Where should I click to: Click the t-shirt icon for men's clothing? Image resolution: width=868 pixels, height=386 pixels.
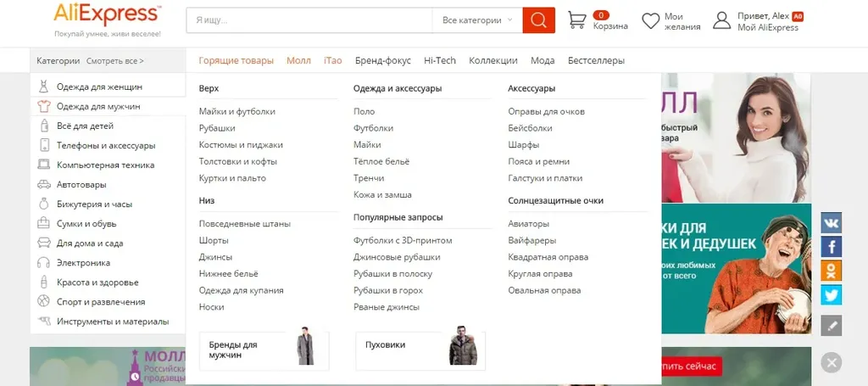[x=44, y=106]
